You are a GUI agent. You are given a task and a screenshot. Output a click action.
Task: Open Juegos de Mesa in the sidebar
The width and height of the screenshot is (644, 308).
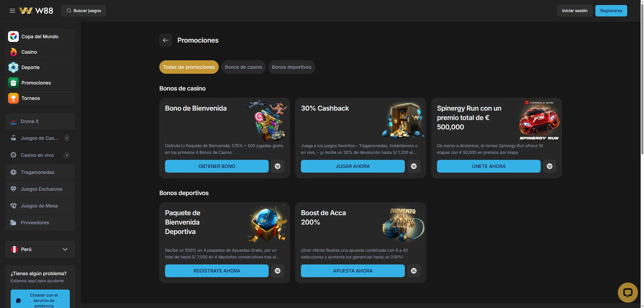pos(40,206)
